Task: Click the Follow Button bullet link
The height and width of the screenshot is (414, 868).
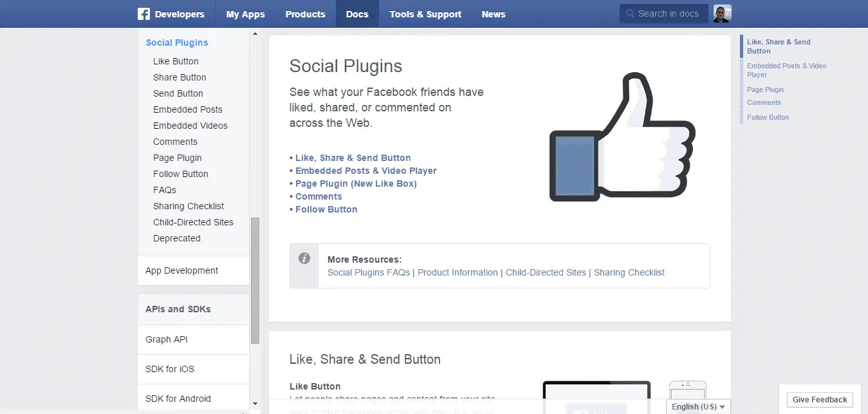Action: (326, 209)
